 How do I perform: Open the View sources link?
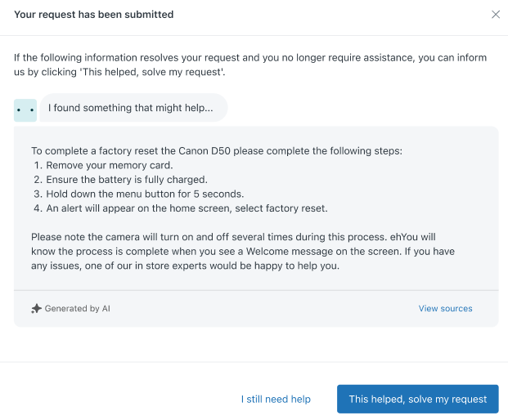(x=445, y=309)
